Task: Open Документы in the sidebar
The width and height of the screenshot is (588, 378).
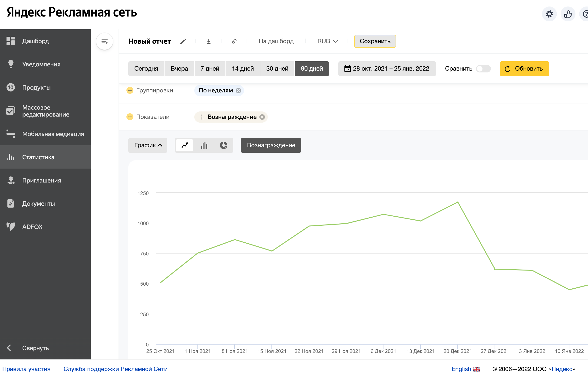Action: pyautogui.click(x=38, y=203)
